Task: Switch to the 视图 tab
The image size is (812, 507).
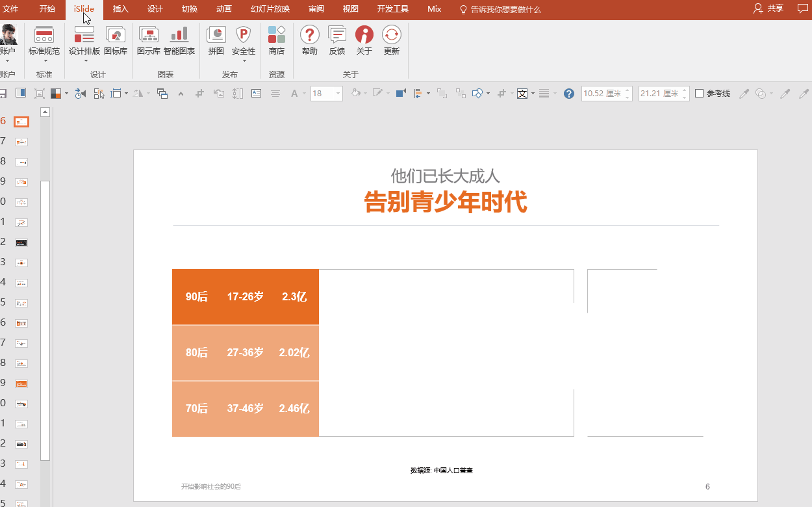Action: 351,9
